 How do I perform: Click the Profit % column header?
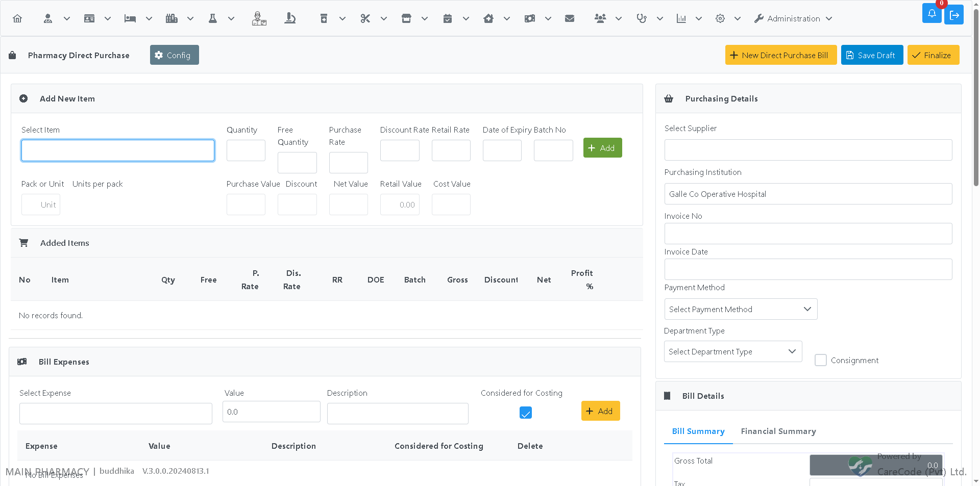click(582, 279)
